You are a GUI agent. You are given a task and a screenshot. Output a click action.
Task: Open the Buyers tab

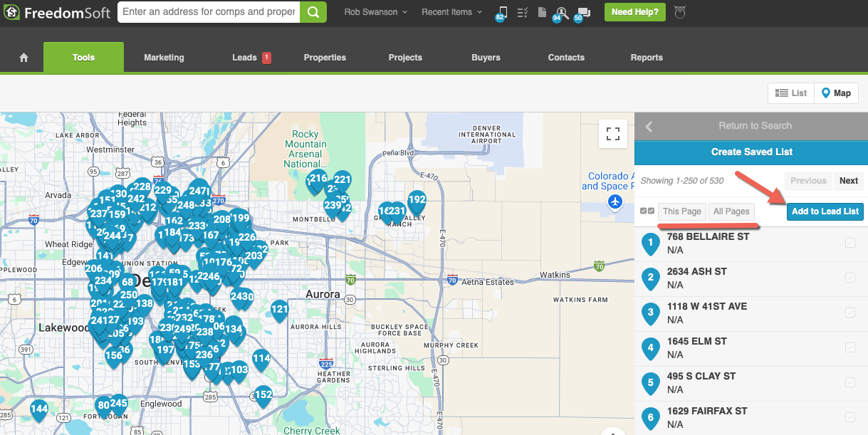486,58
